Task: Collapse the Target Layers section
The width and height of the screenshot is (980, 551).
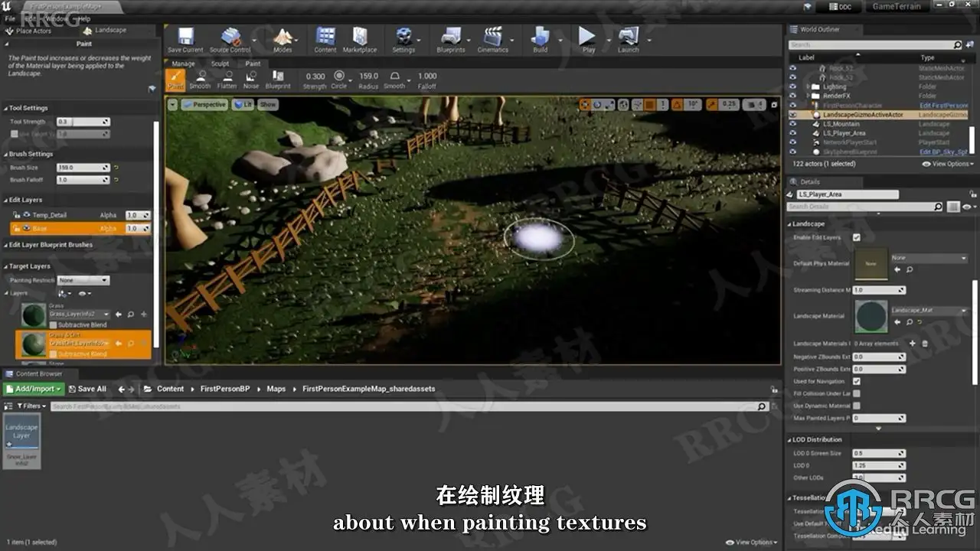Action: click(x=6, y=266)
